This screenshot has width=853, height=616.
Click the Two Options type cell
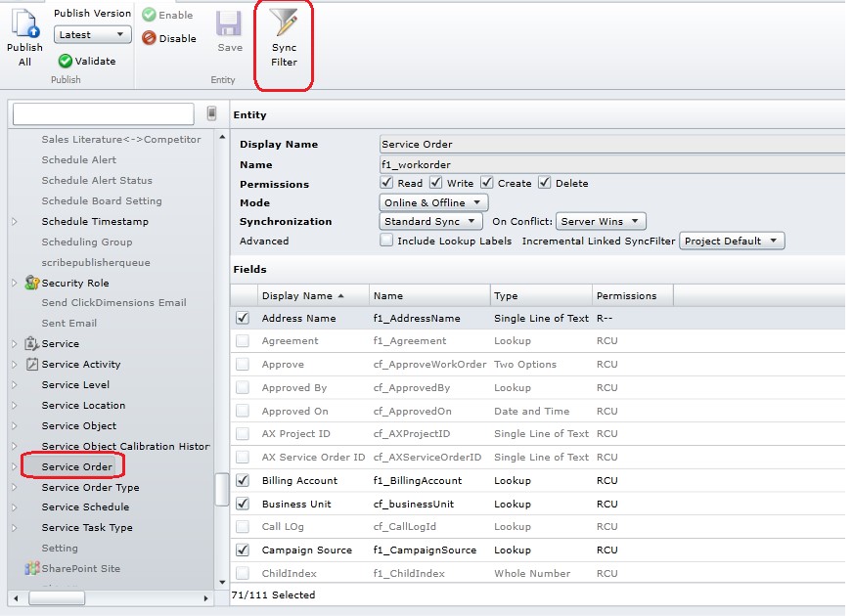coord(525,365)
